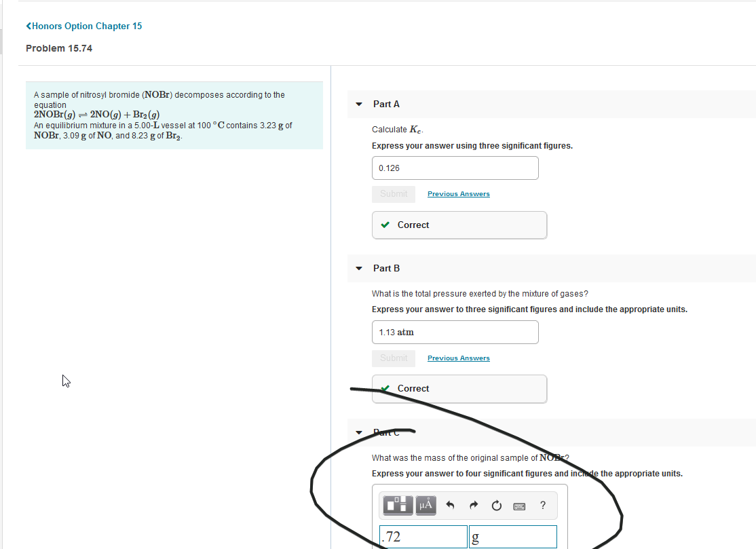Select the math templates icon in the answer toolbar

pos(397,505)
